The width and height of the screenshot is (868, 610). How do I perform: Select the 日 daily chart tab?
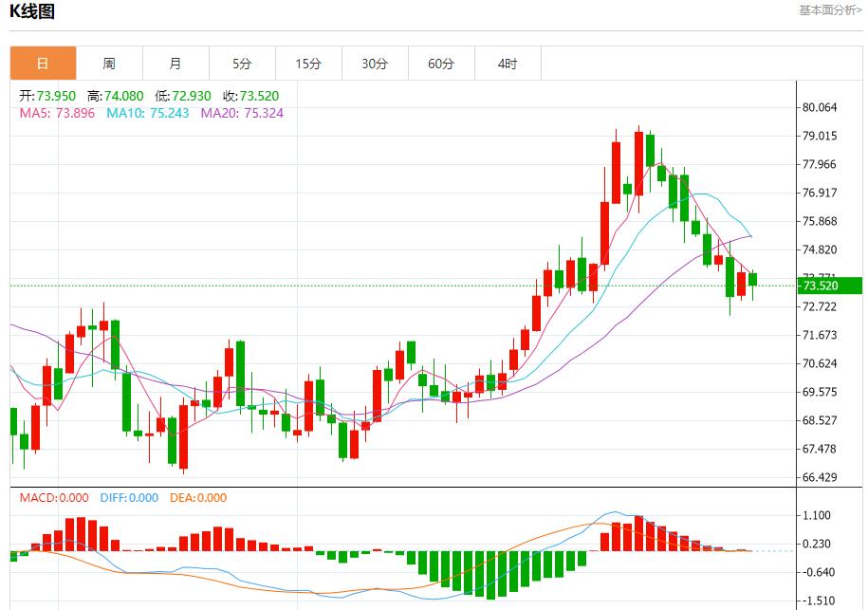pyautogui.click(x=43, y=64)
